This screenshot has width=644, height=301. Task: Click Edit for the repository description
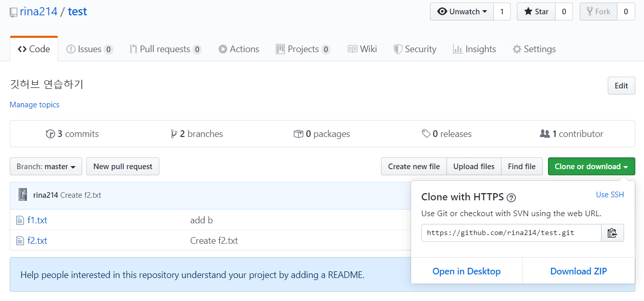[622, 86]
